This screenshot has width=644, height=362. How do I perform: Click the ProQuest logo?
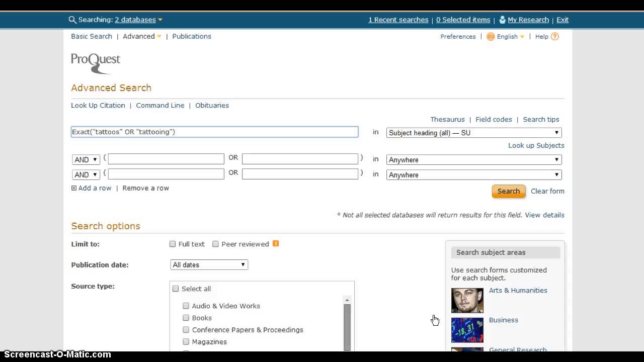tap(96, 63)
